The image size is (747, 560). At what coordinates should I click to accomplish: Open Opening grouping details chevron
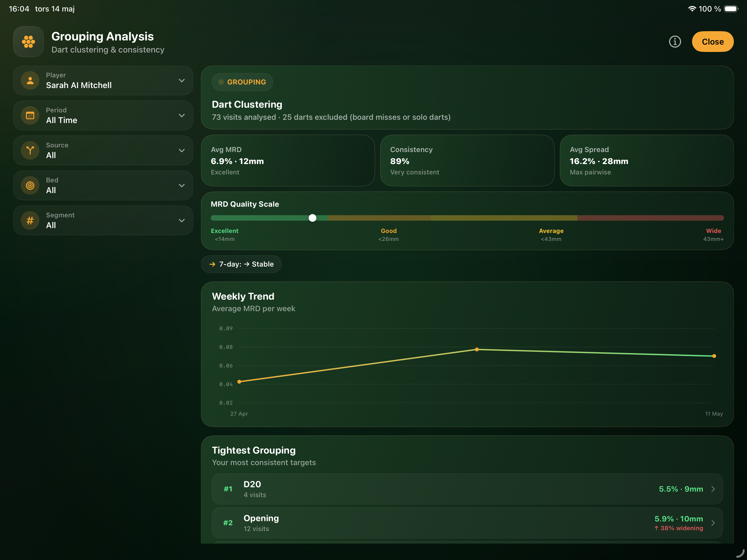[713, 523]
